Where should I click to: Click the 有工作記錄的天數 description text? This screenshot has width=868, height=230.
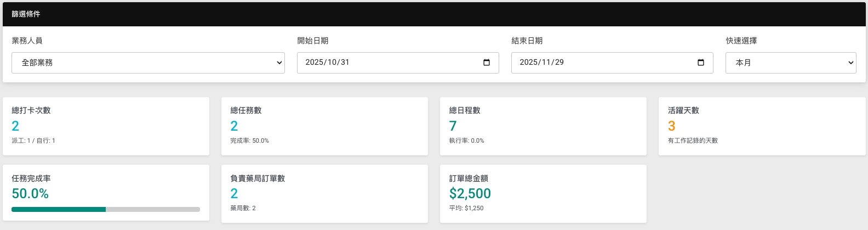693,141
